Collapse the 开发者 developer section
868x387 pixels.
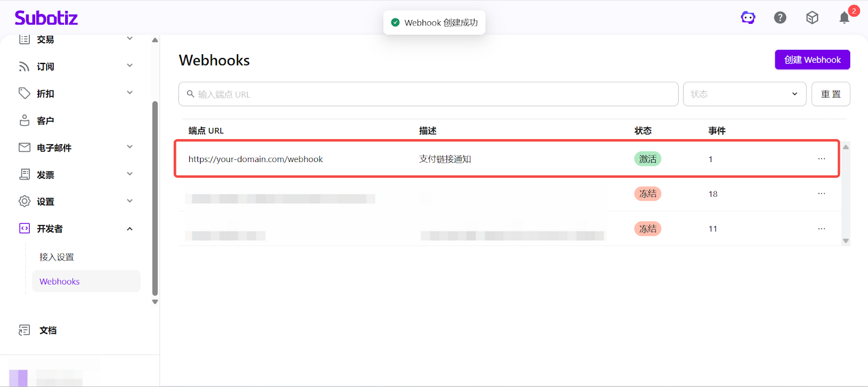pyautogui.click(x=130, y=229)
